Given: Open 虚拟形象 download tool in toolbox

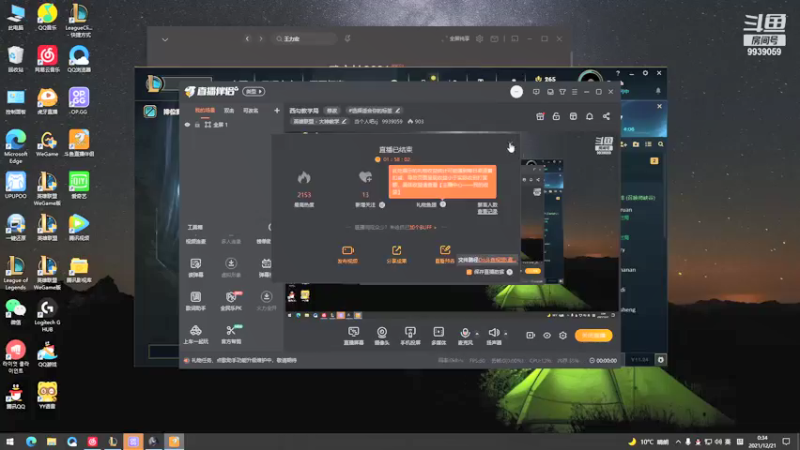Looking at the screenshot, I should (x=231, y=267).
